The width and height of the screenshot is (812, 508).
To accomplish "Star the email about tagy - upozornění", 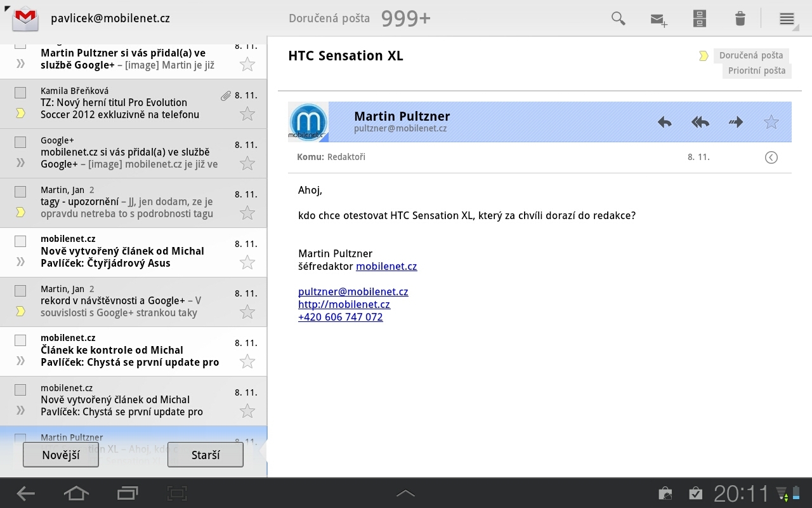I will point(247,213).
